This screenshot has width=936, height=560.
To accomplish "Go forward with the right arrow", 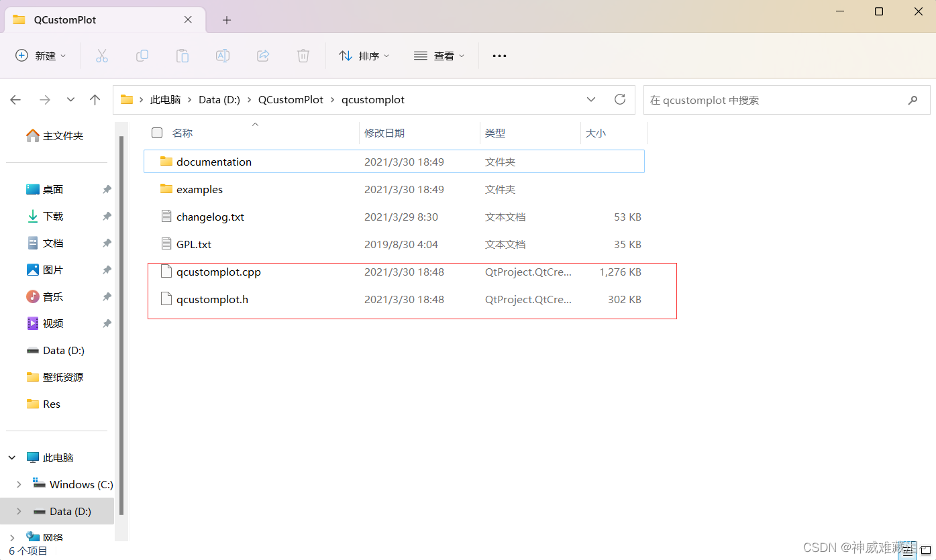I will 45,100.
